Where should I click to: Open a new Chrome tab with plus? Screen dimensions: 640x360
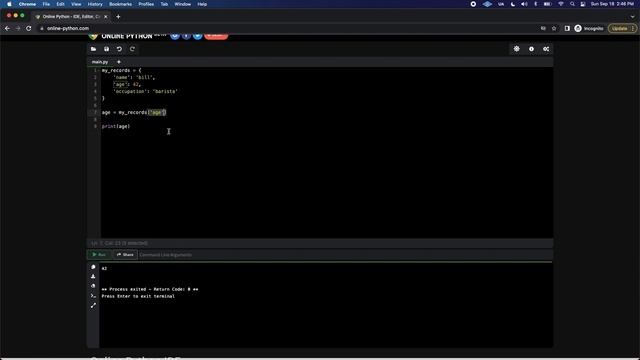[118, 17]
